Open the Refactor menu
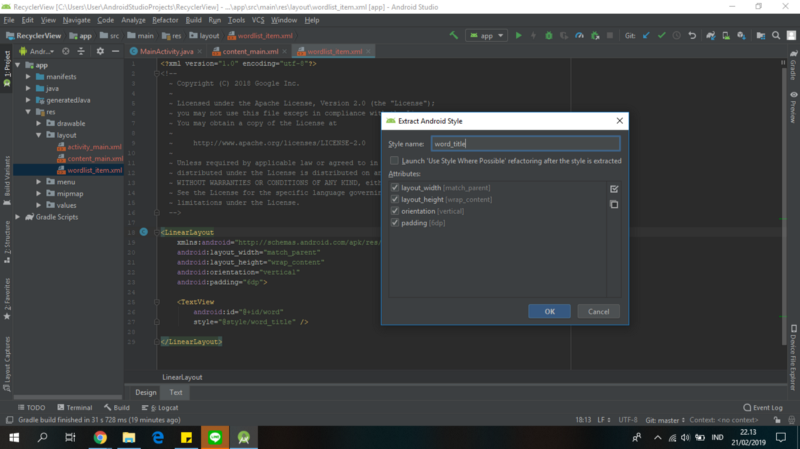The height and width of the screenshot is (449, 800). (165, 20)
